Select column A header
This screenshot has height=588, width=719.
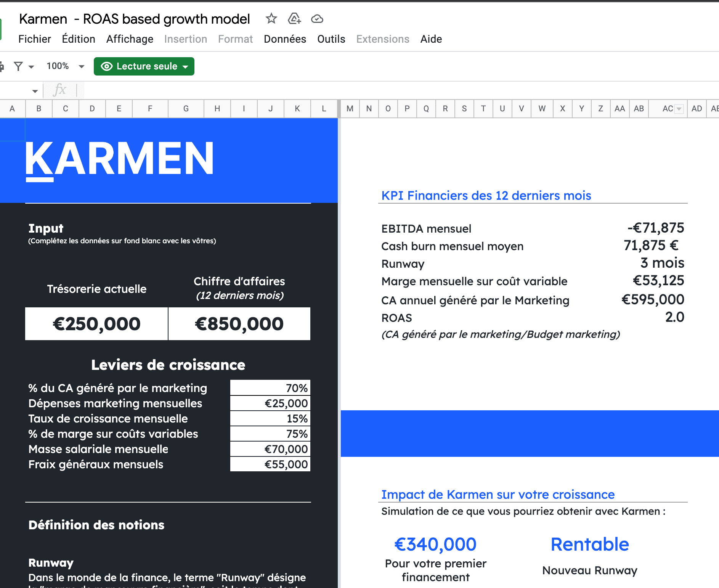click(x=12, y=109)
